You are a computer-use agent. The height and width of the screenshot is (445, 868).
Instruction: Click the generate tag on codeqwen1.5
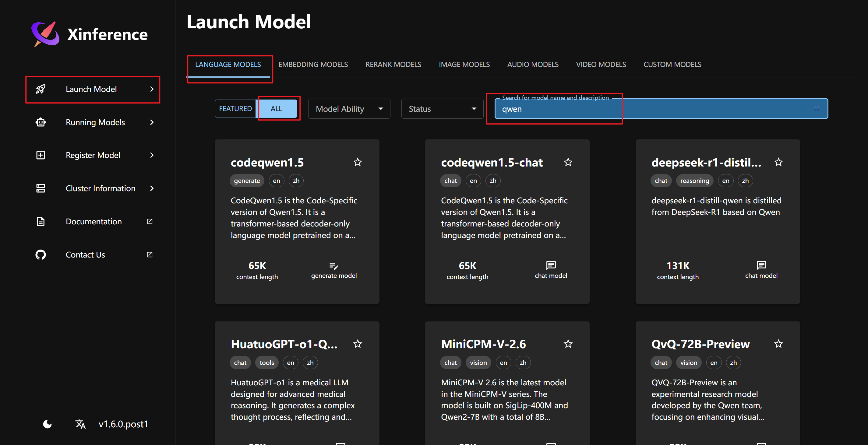click(247, 180)
